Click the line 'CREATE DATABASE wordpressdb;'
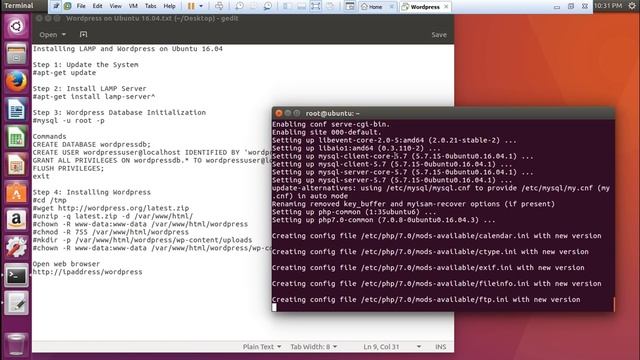This screenshot has width=640, height=360. 92,144
